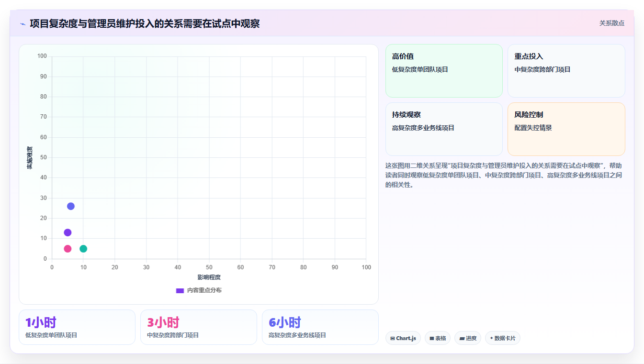Click 高复杂度多业务线项目 under 持续观察
644x364 pixels.
[x=423, y=128]
